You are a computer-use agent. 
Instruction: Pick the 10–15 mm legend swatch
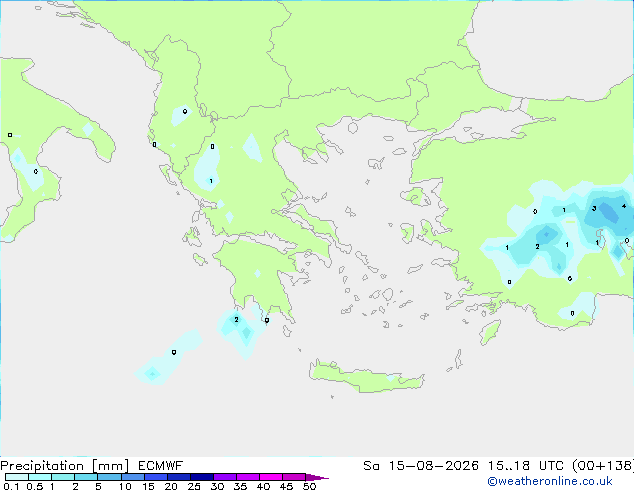(132, 477)
